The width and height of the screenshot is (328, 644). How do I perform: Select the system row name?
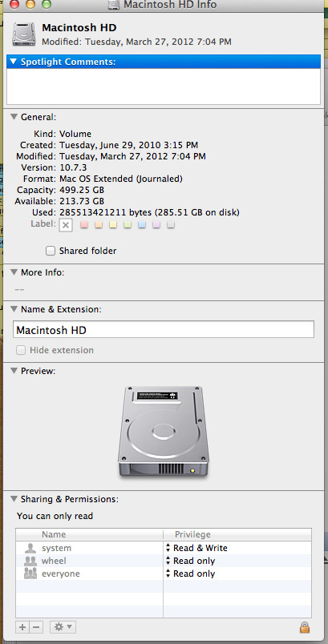click(56, 548)
